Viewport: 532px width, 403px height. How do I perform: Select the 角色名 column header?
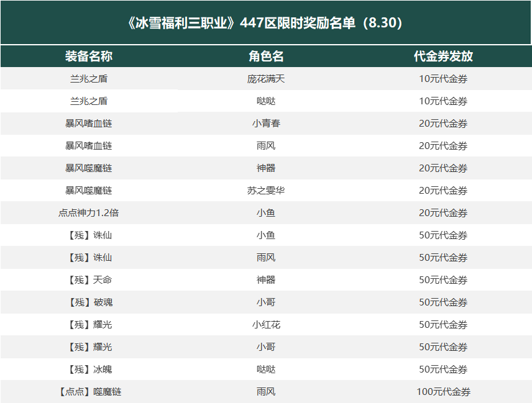(266, 57)
